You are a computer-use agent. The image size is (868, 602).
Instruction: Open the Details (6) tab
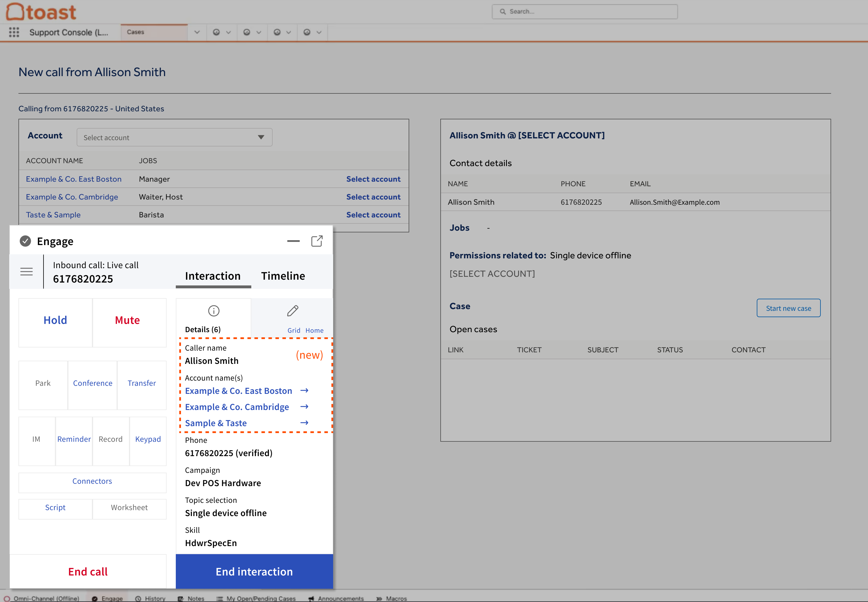[214, 318]
